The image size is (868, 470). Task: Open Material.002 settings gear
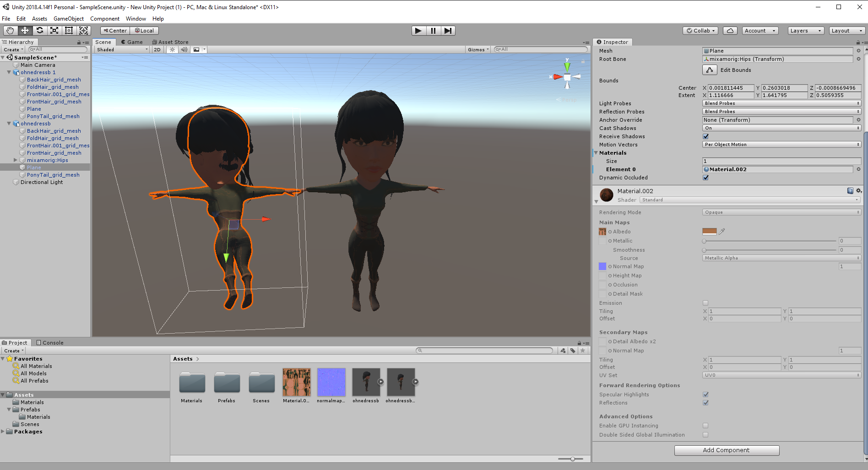point(859,191)
